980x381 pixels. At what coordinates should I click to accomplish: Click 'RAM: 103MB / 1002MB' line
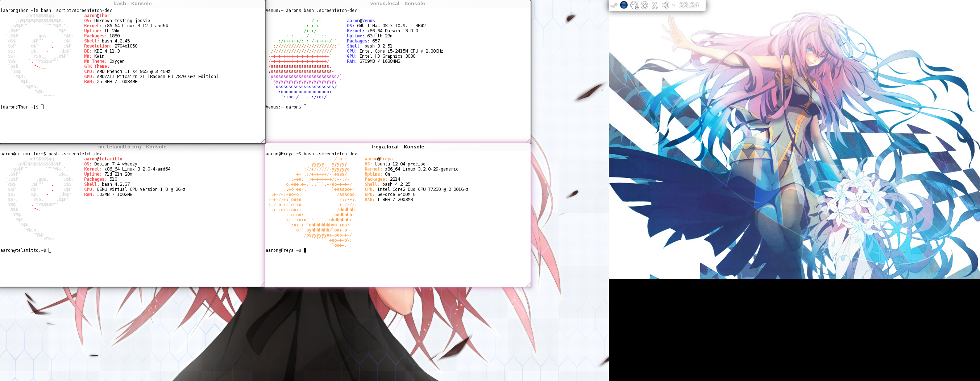(108, 195)
